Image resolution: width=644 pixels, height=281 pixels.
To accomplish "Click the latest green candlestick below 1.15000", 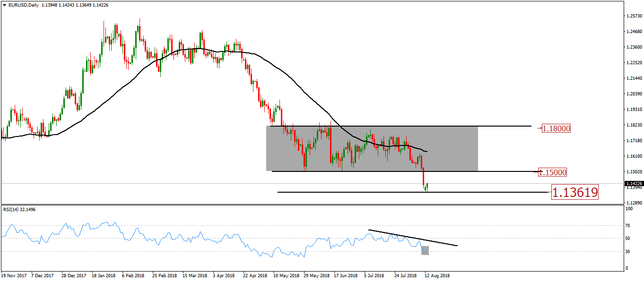I will (x=427, y=187).
